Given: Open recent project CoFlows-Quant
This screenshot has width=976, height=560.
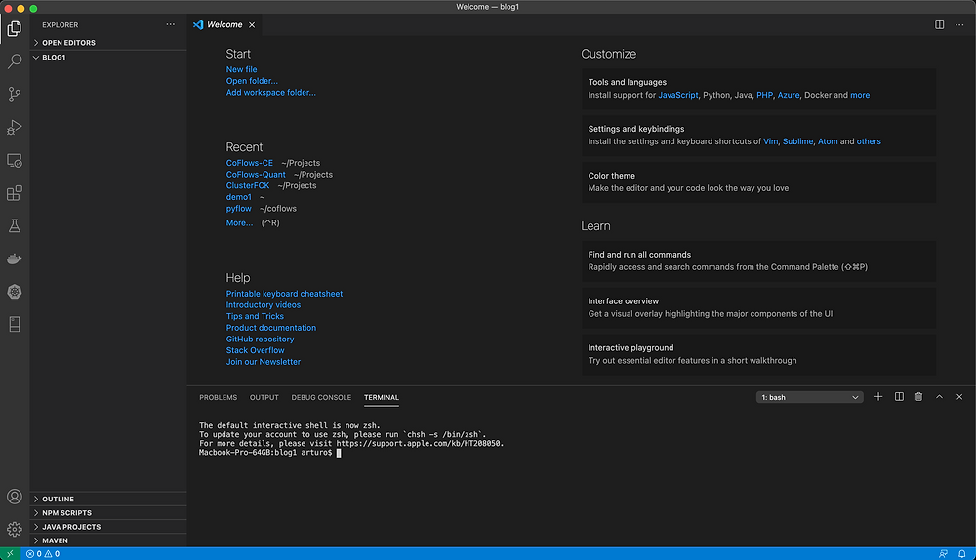Looking at the screenshot, I should click(256, 175).
